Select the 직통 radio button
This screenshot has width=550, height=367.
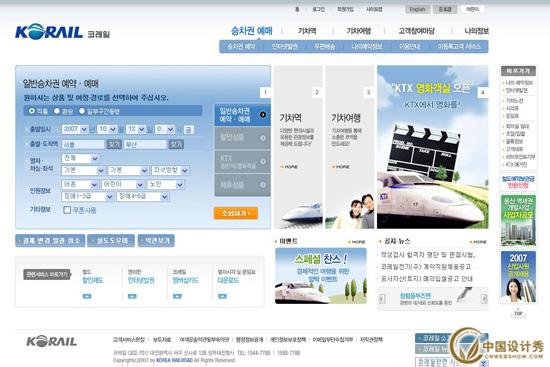pyautogui.click(x=32, y=111)
